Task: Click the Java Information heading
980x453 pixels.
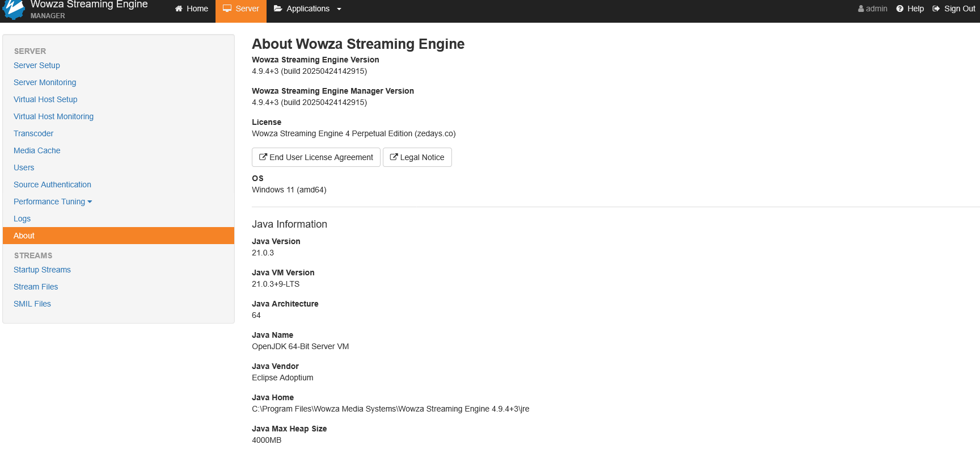Action: (289, 224)
